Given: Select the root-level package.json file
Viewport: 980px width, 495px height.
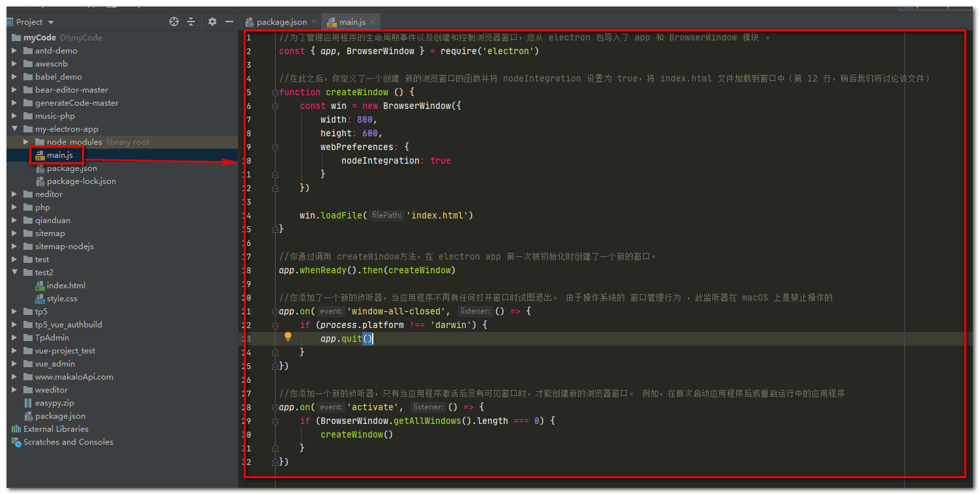Looking at the screenshot, I should tap(60, 416).
